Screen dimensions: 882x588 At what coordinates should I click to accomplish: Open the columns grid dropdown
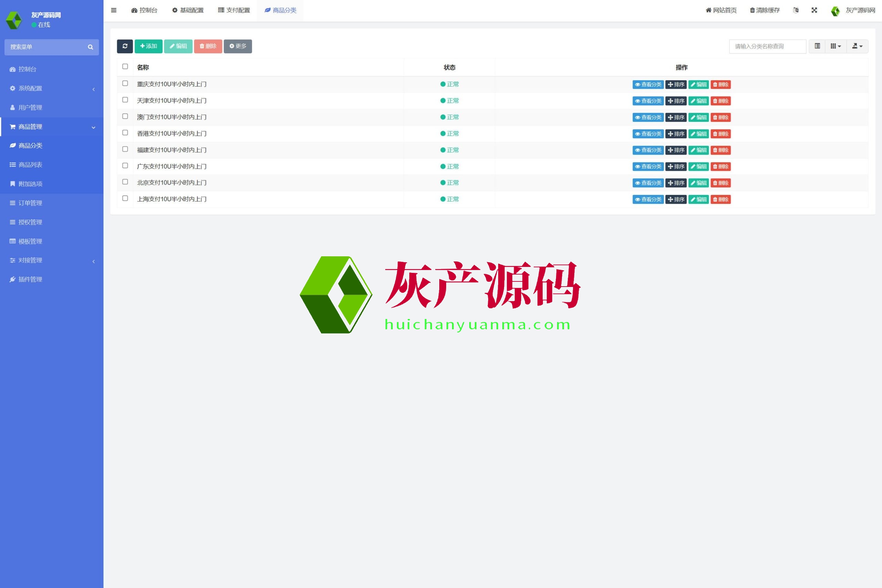835,46
